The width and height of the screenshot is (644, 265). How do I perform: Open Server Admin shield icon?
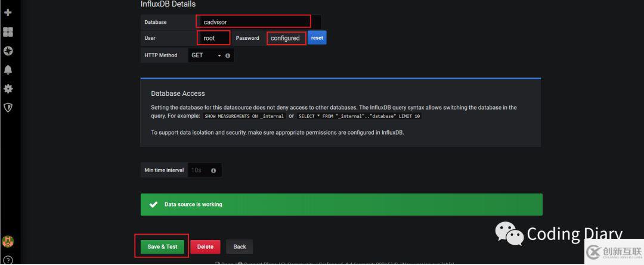(8, 107)
